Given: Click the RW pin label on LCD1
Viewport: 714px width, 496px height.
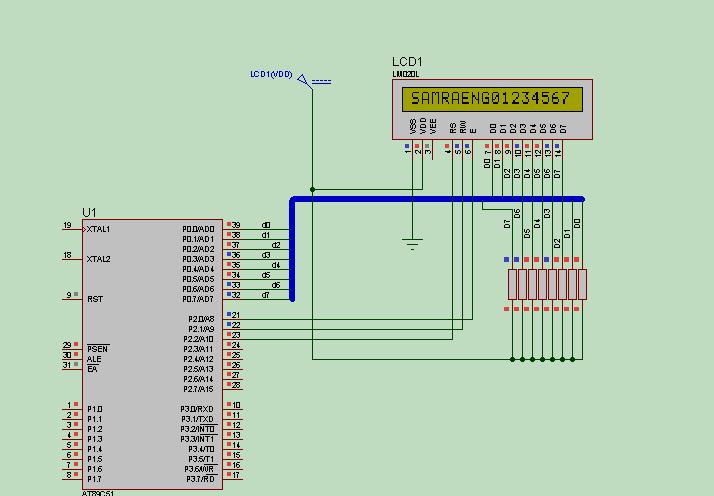Looking at the screenshot, I should click(x=463, y=127).
